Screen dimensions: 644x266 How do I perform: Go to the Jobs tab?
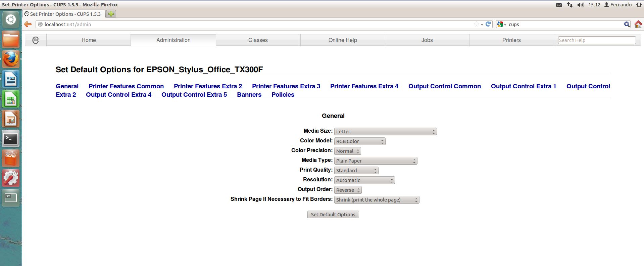click(x=427, y=40)
